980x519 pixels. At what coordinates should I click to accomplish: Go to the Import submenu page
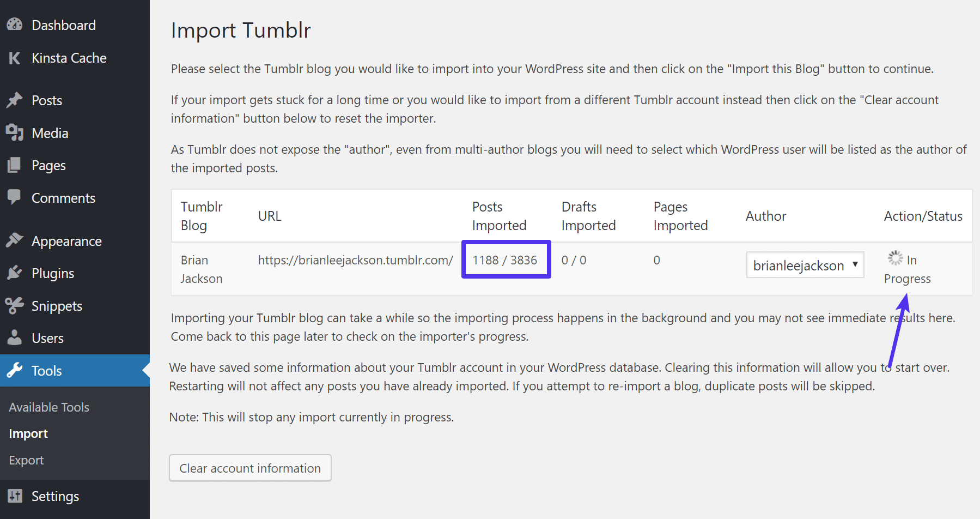[28, 433]
